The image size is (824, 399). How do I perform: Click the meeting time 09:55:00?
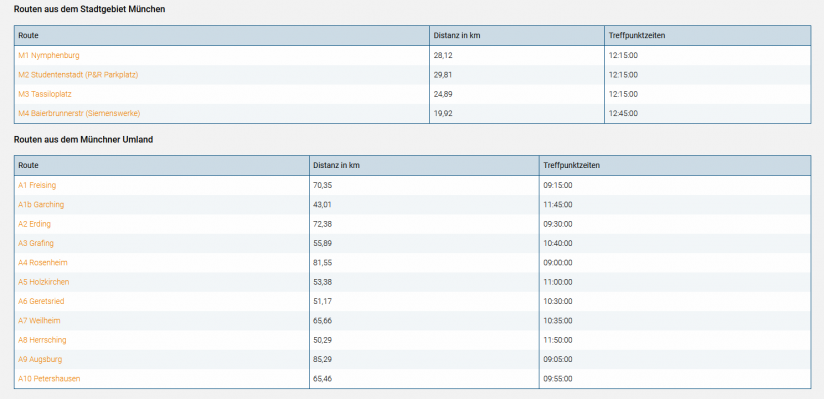point(558,378)
